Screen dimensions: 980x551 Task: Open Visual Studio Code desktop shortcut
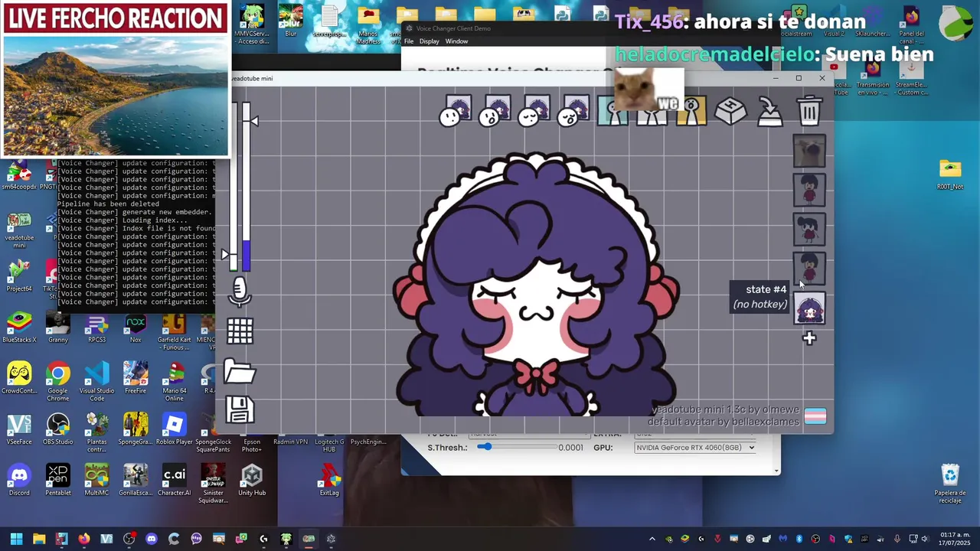coord(96,380)
